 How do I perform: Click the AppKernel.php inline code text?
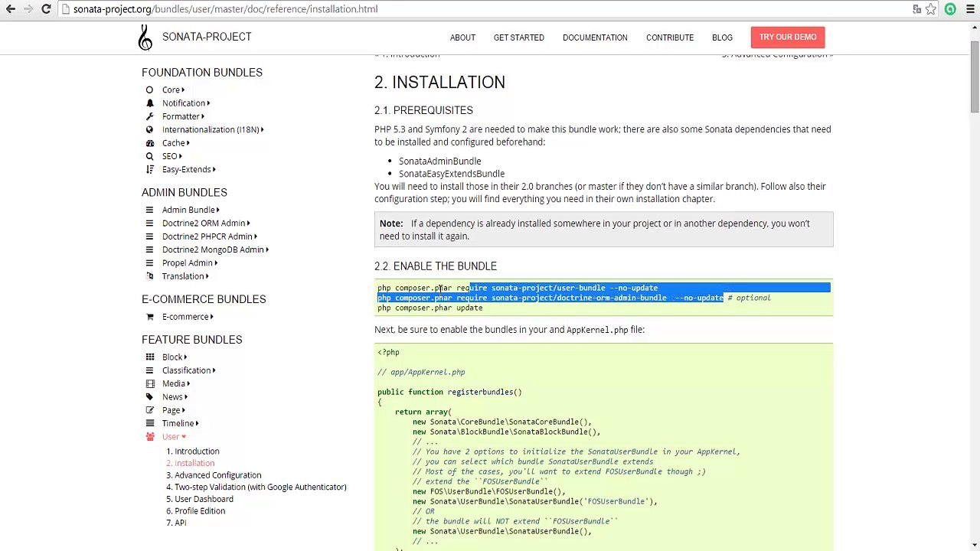(597, 330)
